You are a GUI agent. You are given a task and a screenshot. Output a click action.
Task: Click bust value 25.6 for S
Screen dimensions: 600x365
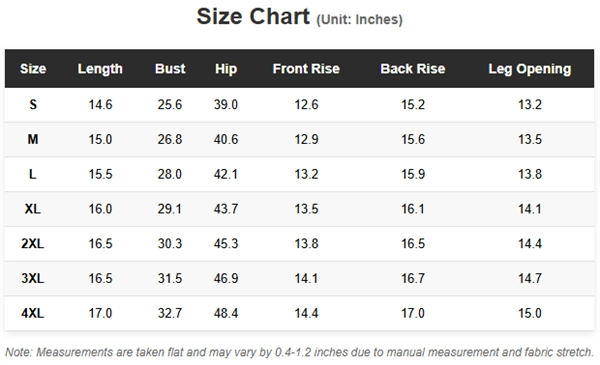click(170, 104)
